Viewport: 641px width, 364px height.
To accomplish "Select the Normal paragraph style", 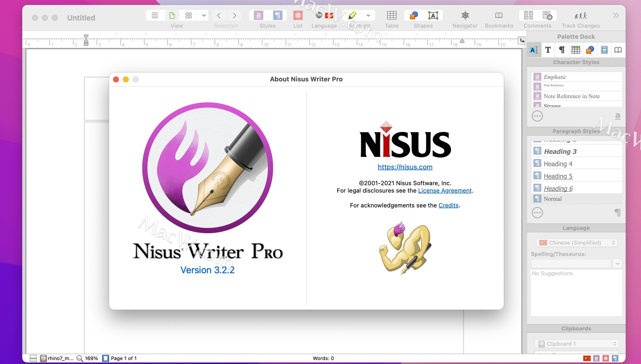I will 577,199.
